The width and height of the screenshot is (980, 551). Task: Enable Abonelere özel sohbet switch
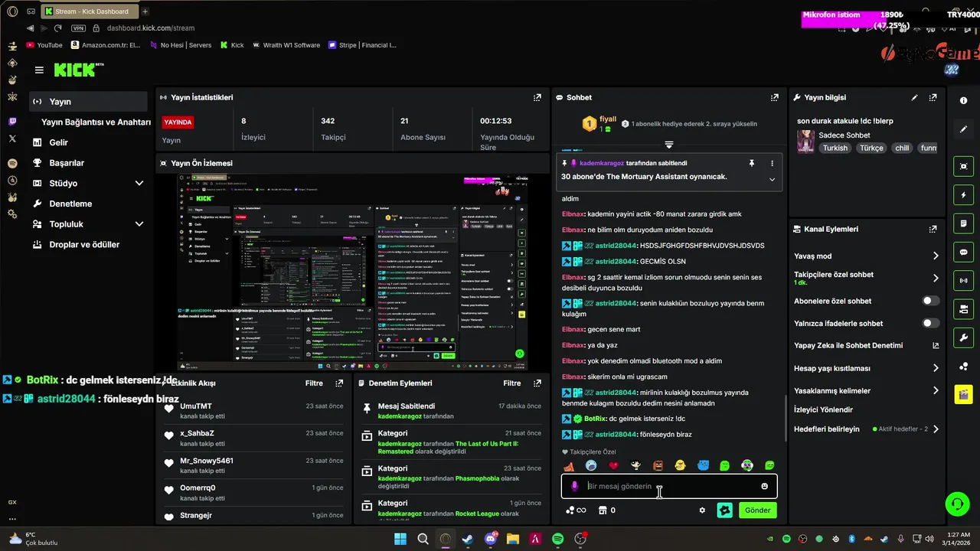point(931,301)
